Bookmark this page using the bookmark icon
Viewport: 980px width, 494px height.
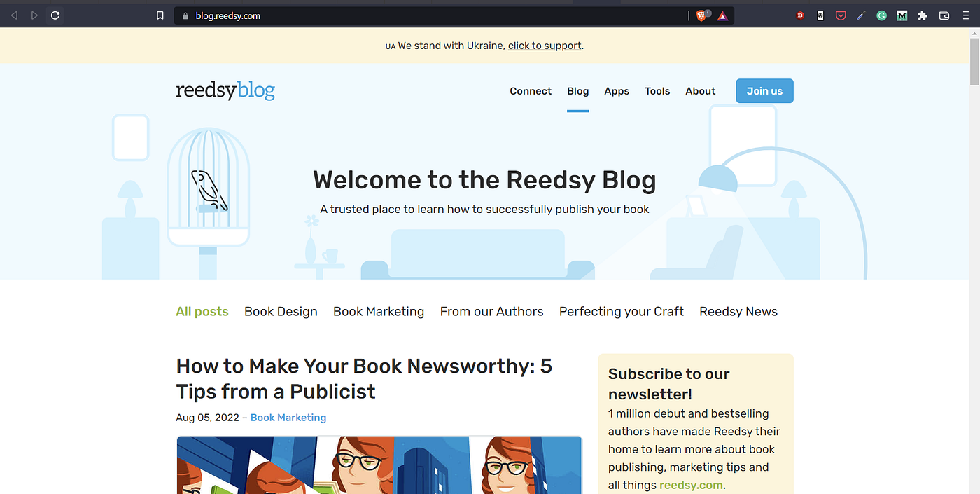160,15
